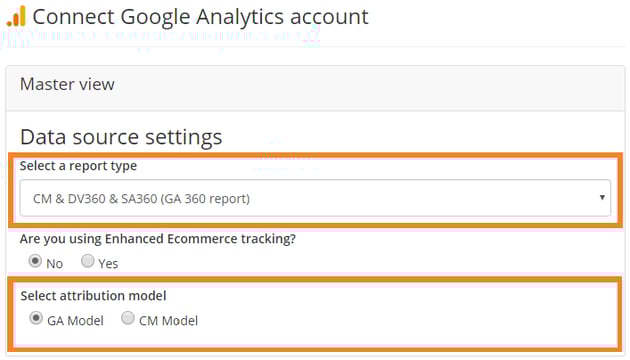Choose the CM Model radio button
This screenshot has height=360, width=630.
click(x=128, y=318)
